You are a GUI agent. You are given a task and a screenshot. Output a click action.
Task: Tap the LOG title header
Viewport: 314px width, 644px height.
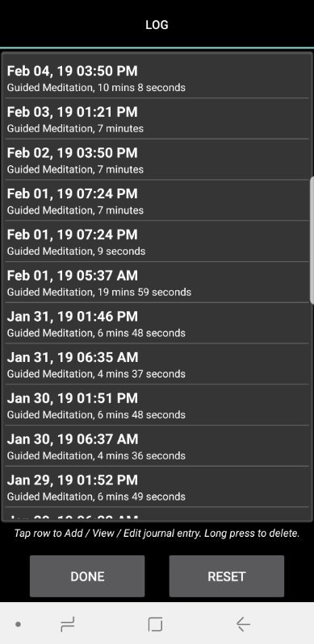click(157, 25)
